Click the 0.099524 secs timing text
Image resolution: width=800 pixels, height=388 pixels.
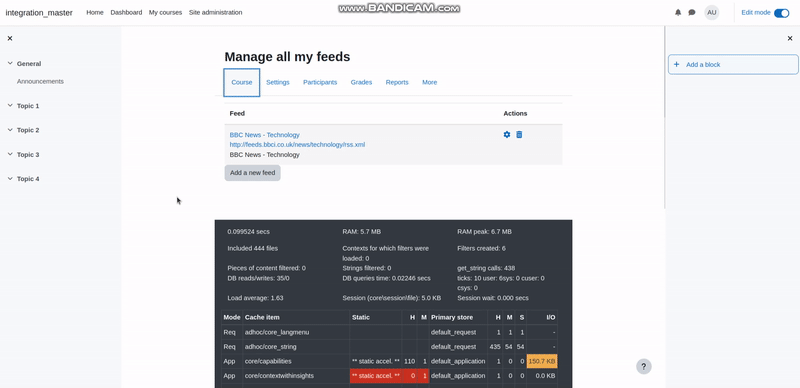point(248,232)
